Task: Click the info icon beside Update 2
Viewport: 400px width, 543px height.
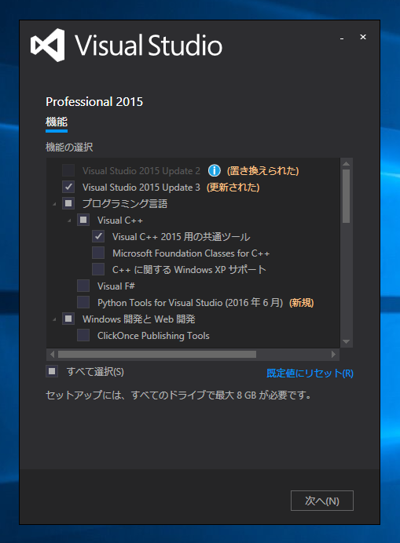Action: click(x=214, y=170)
